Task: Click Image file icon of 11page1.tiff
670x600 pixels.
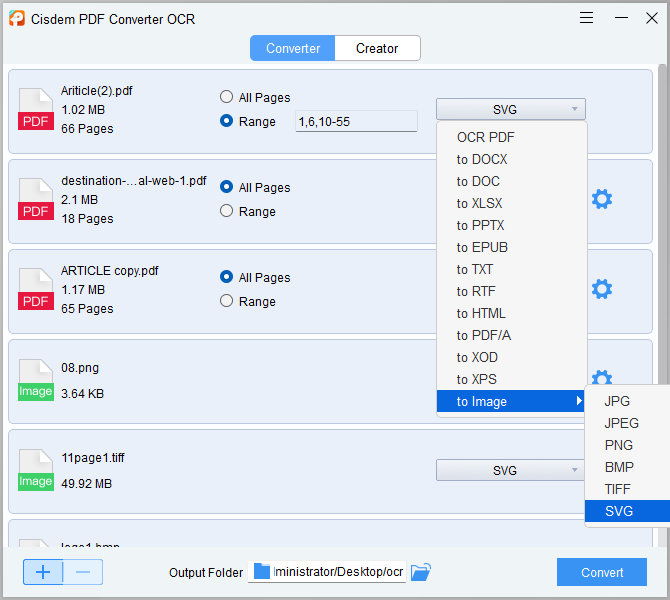Action: click(36, 469)
